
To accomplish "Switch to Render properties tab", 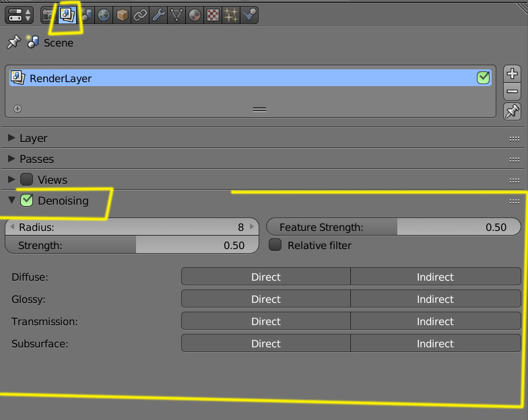I will click(x=49, y=15).
